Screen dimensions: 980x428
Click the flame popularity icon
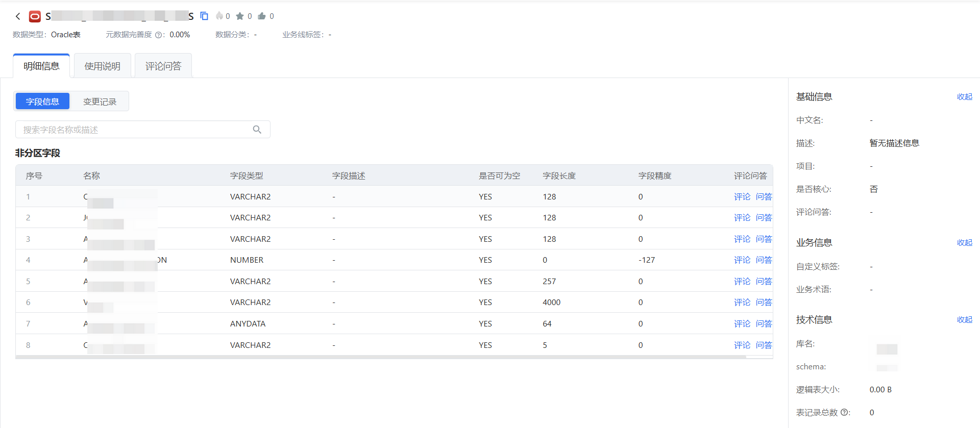219,16
